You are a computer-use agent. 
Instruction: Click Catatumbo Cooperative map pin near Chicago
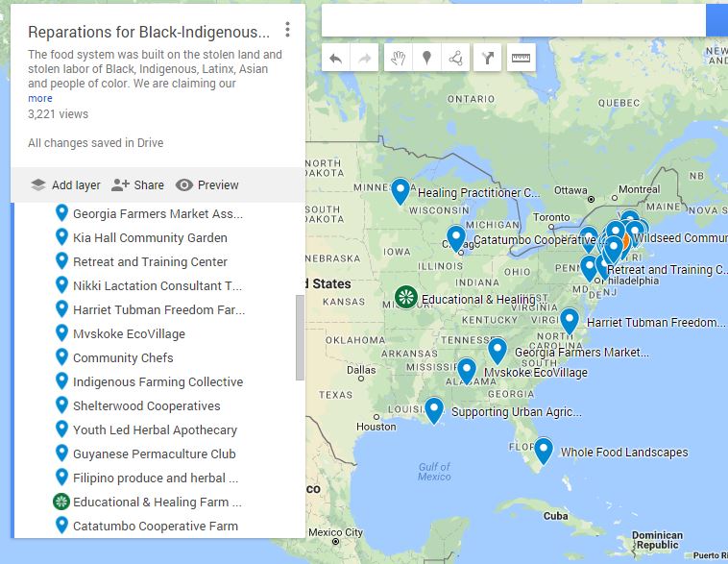[456, 238]
